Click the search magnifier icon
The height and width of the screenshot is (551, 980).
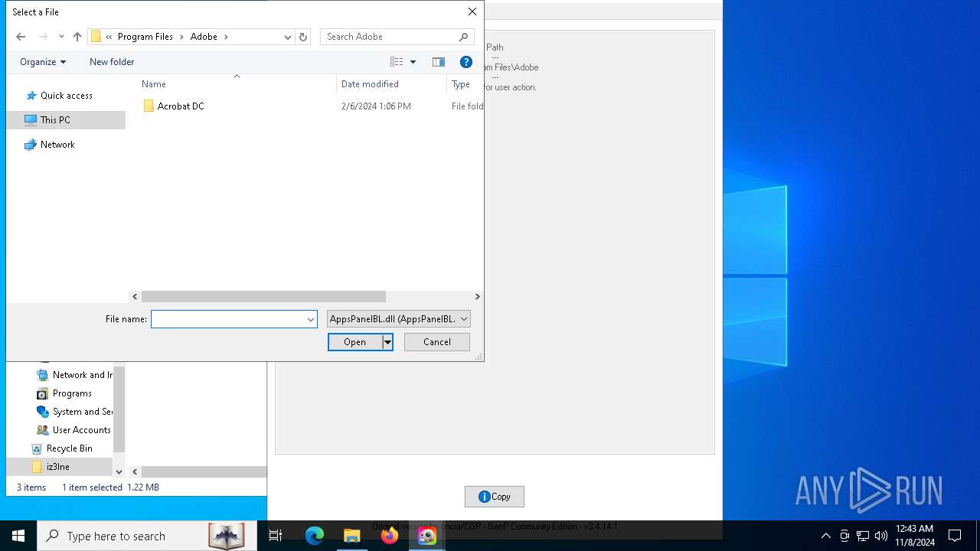[464, 37]
